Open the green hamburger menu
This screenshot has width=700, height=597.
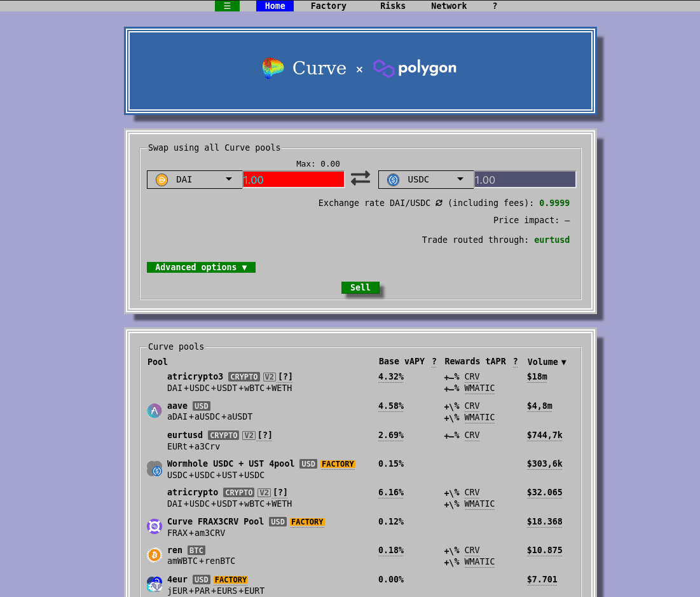pyautogui.click(x=227, y=6)
